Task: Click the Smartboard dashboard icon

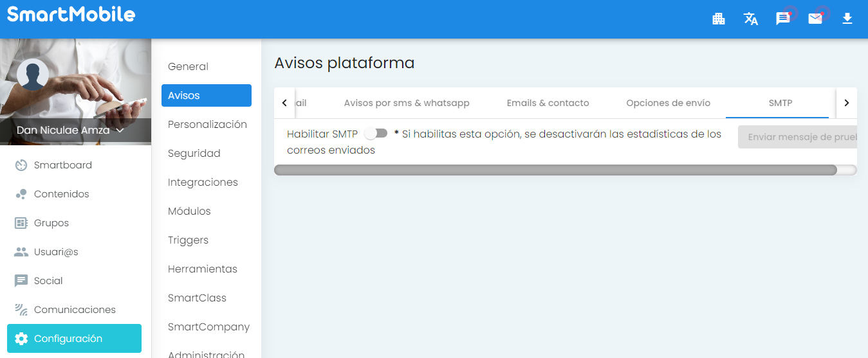Action: pyautogui.click(x=21, y=165)
